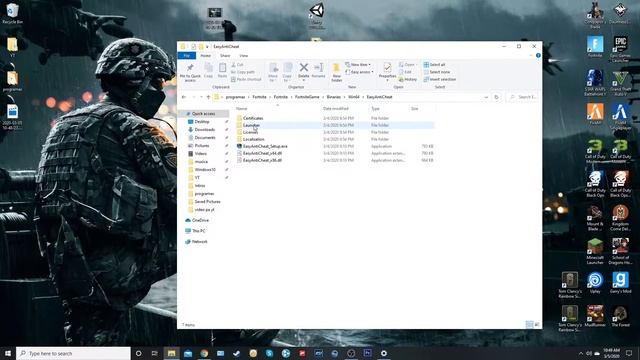Select the Launcher folder
The width and height of the screenshot is (640, 360).
pos(251,125)
